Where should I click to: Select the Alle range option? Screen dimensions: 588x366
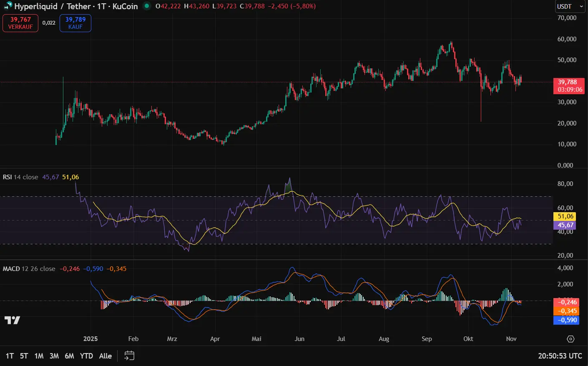(x=105, y=356)
